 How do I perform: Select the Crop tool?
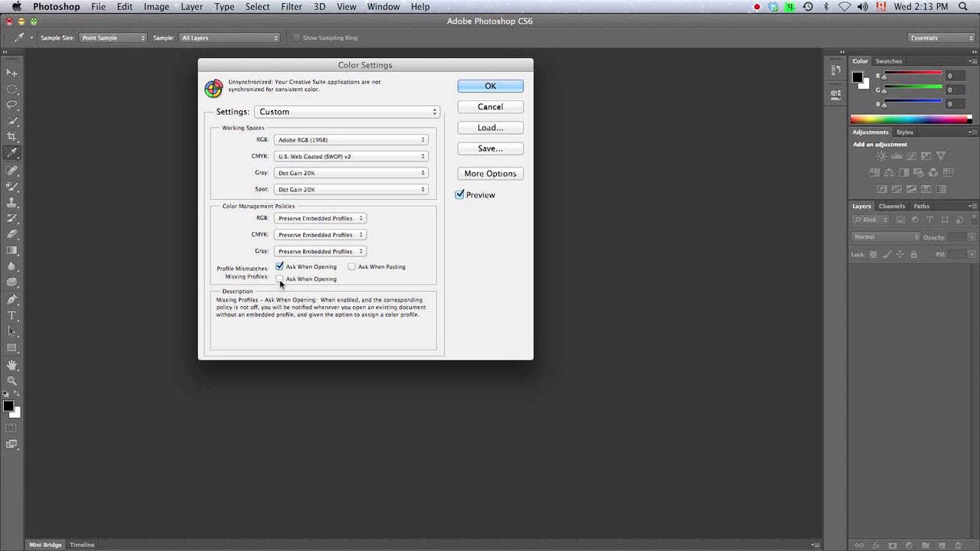click(11, 137)
